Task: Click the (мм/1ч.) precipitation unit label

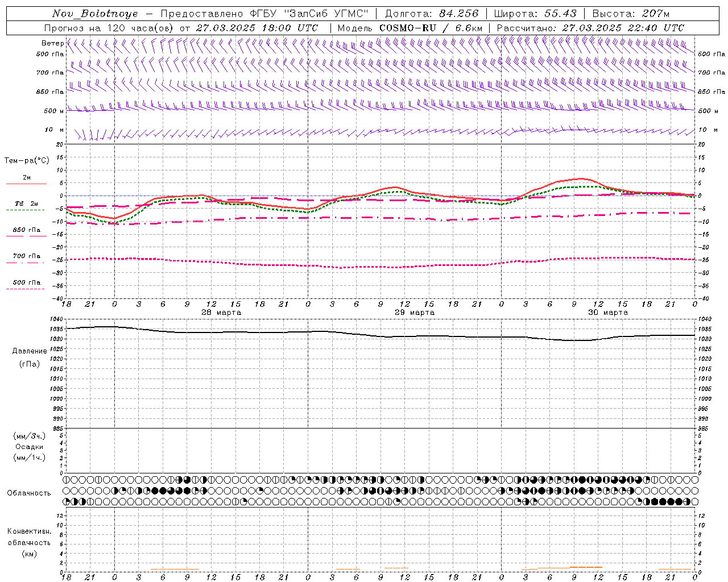Action: point(30,457)
